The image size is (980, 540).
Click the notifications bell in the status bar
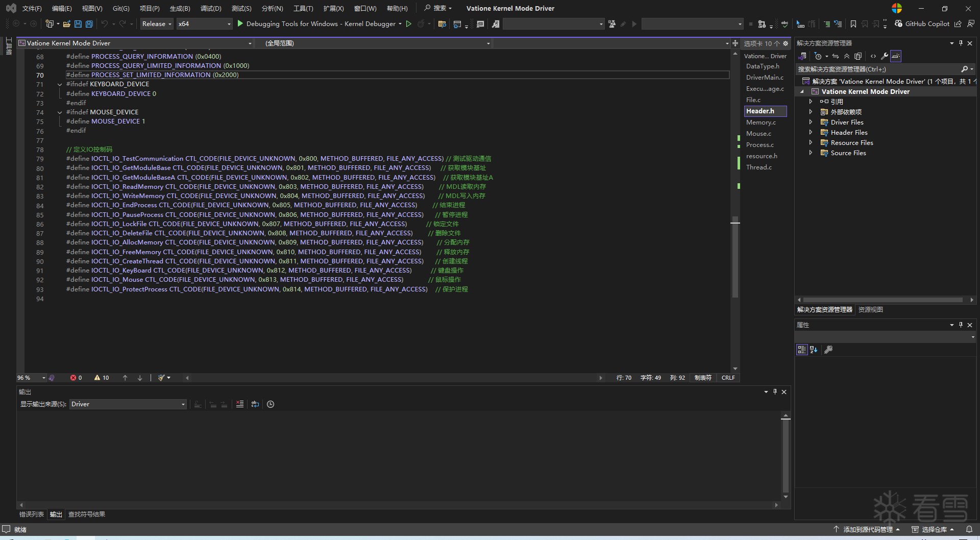pos(969,529)
